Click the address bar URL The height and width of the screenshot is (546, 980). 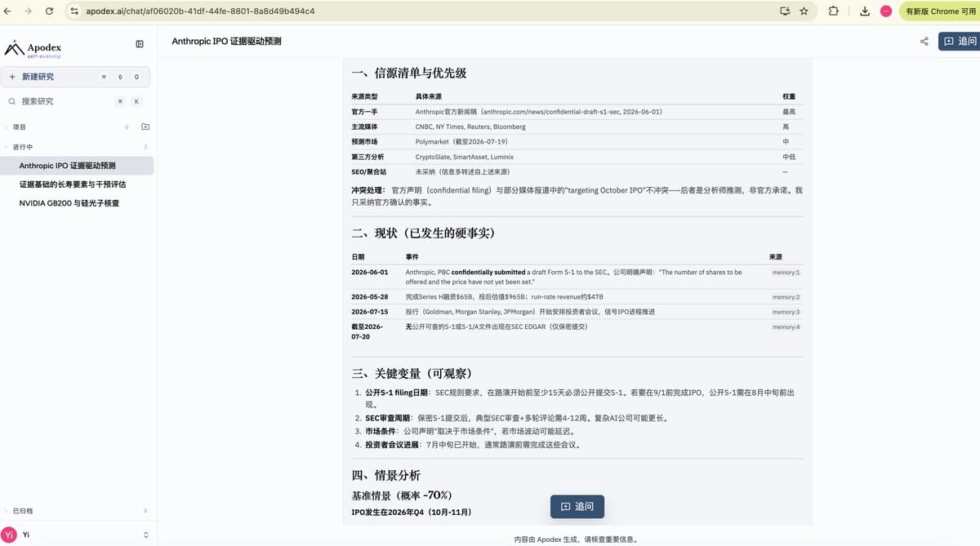point(200,11)
